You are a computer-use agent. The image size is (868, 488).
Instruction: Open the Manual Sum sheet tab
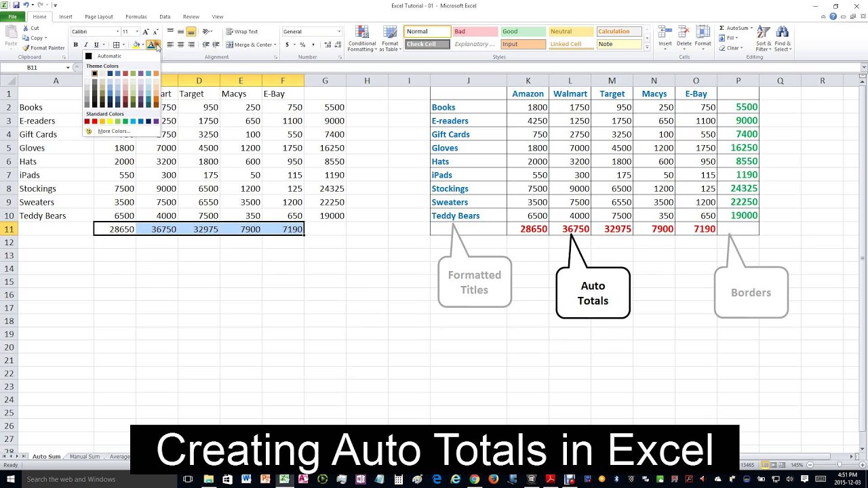pos(85,457)
